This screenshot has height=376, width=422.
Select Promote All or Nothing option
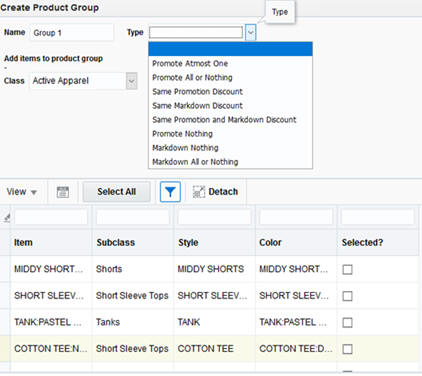coord(230,77)
